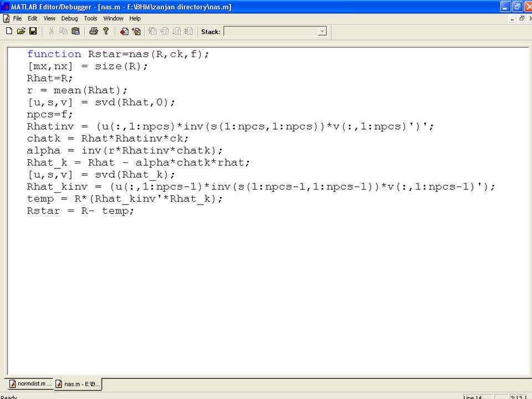Click the Cut scissors icon
The height and width of the screenshot is (399, 532).
pos(51,31)
